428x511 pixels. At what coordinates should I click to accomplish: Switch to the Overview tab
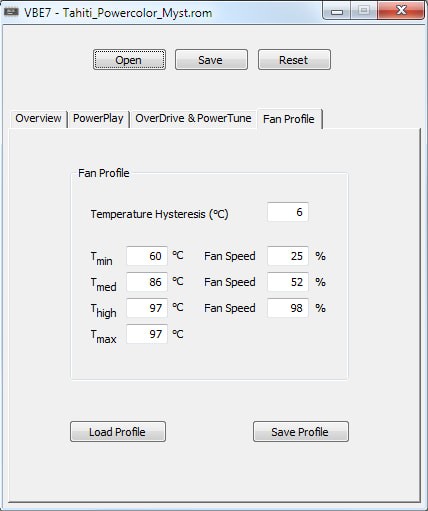(x=38, y=119)
